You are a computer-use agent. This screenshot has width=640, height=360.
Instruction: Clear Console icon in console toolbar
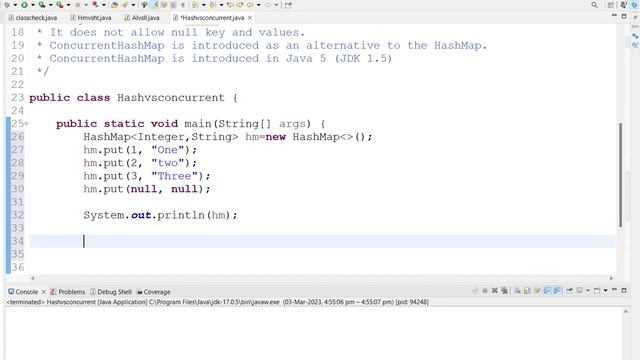pyautogui.click(x=517, y=291)
